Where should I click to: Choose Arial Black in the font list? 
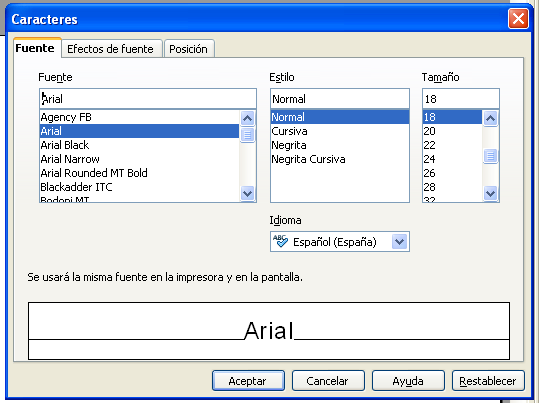(139, 145)
